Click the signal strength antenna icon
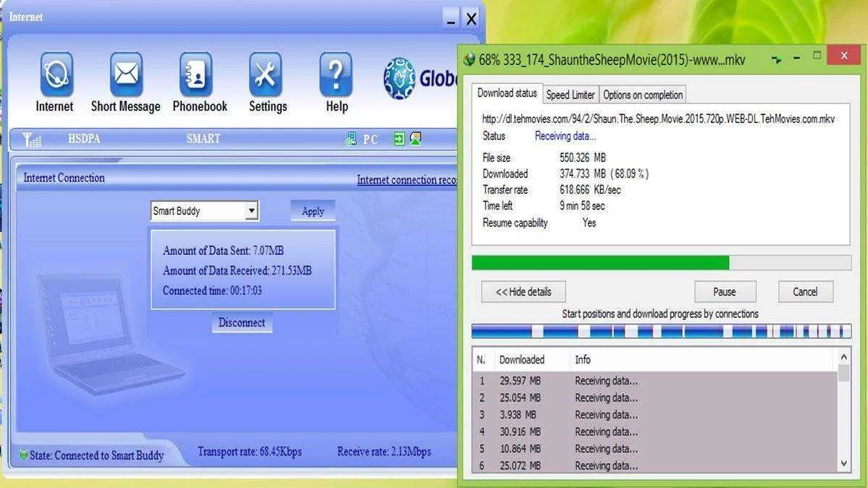 pyautogui.click(x=31, y=140)
